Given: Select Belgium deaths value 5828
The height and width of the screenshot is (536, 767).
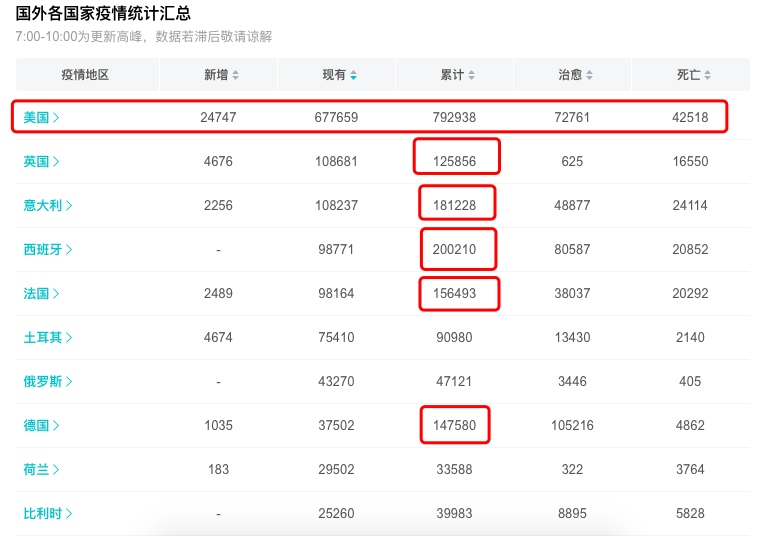Looking at the screenshot, I should [x=690, y=514].
